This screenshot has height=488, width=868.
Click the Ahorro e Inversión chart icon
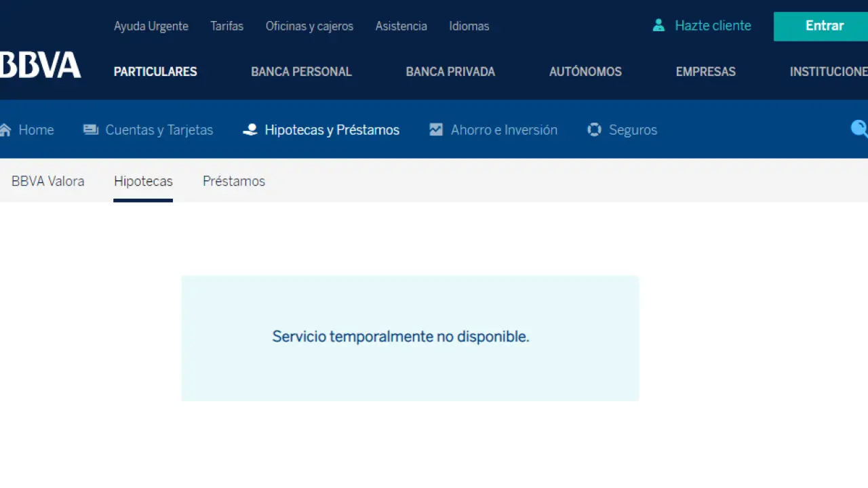[436, 129]
